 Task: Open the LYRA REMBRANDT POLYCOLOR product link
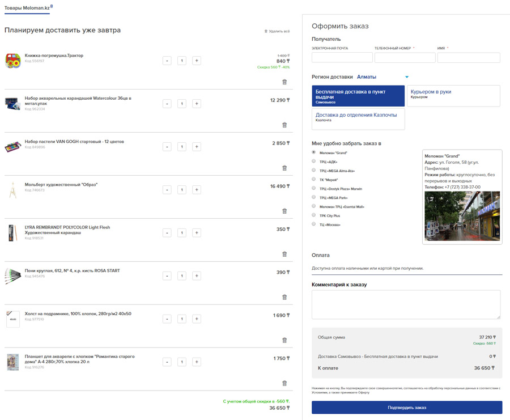click(x=67, y=230)
